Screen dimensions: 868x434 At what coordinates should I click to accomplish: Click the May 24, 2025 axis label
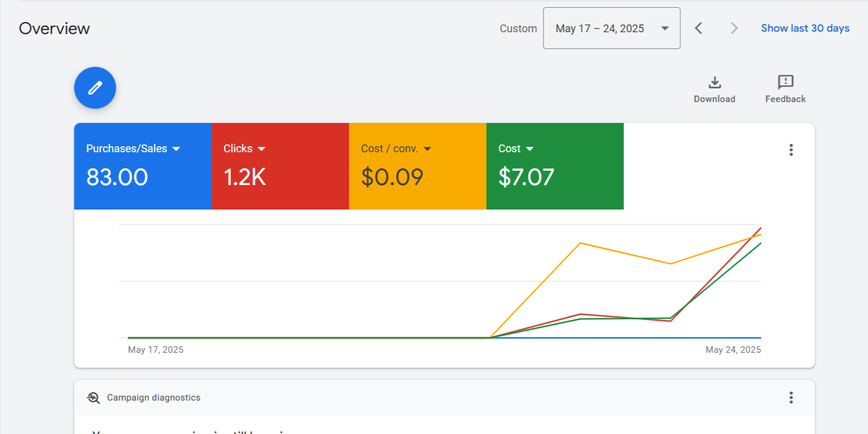[733, 350]
